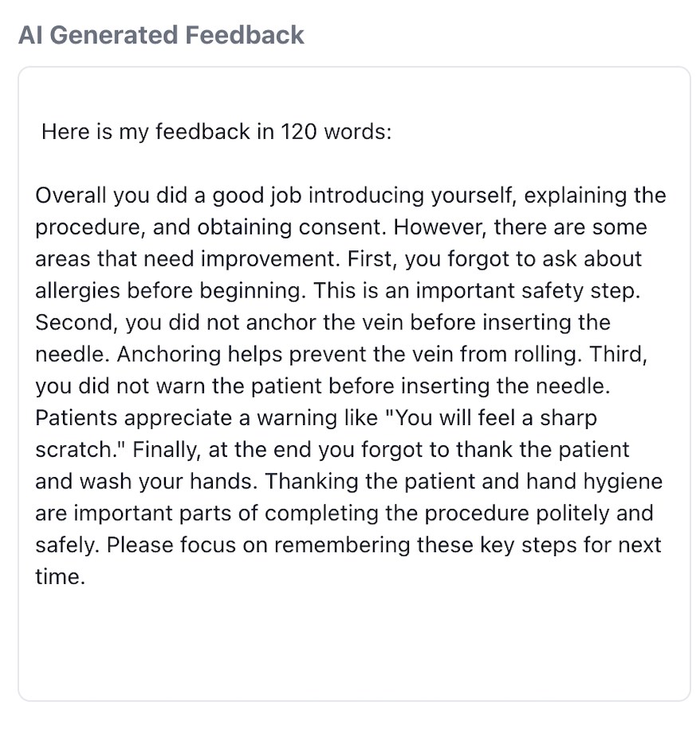Click inside the feedback text box
Image resolution: width=700 pixels, height=737 pixels.
click(354, 384)
